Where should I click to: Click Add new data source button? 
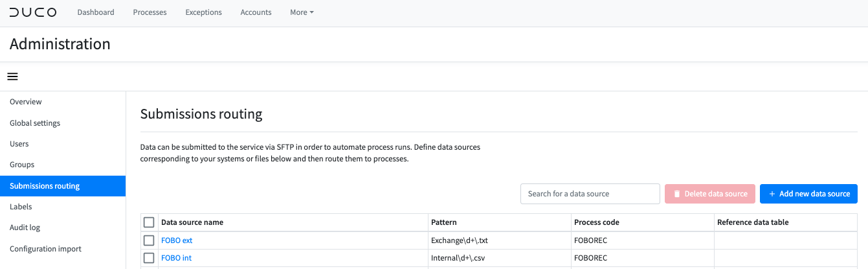point(809,194)
